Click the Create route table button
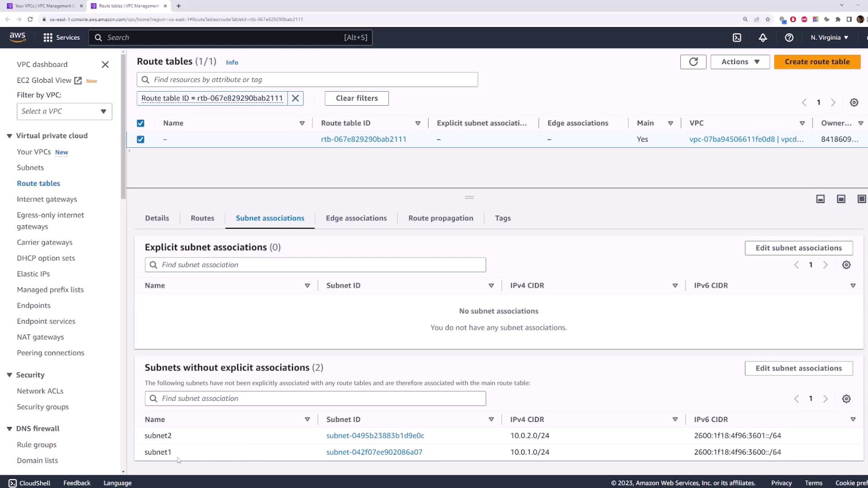This screenshot has width=868, height=488. pyautogui.click(x=816, y=62)
